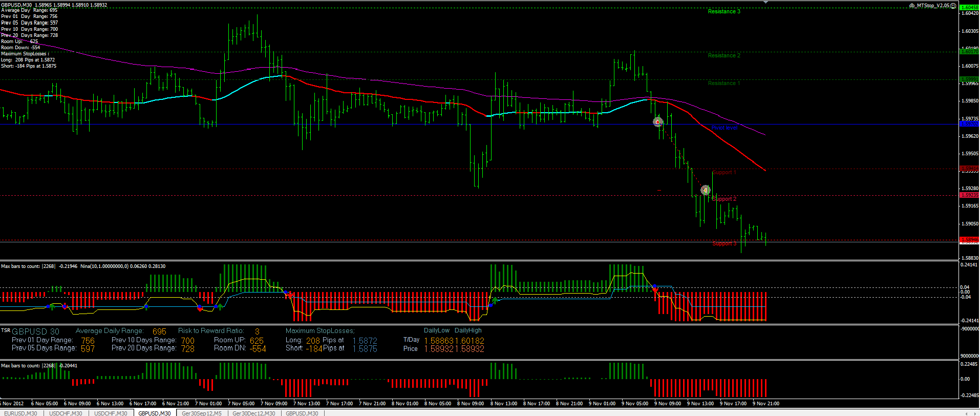Click the blue Pivot level label
The width and height of the screenshot is (980, 416).
point(724,128)
